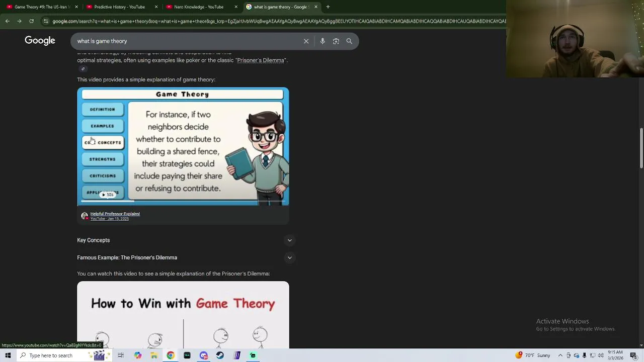Open the Meet Now camera tray icon

[569, 355]
